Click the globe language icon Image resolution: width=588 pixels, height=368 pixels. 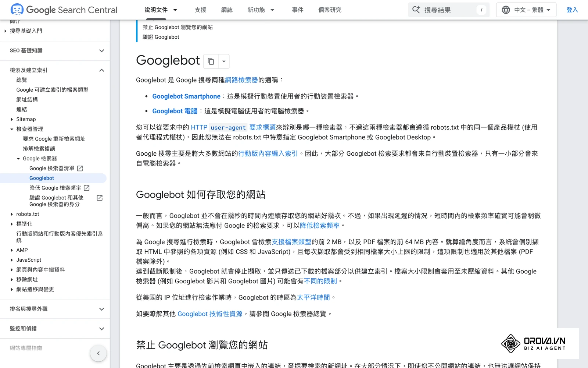click(506, 10)
